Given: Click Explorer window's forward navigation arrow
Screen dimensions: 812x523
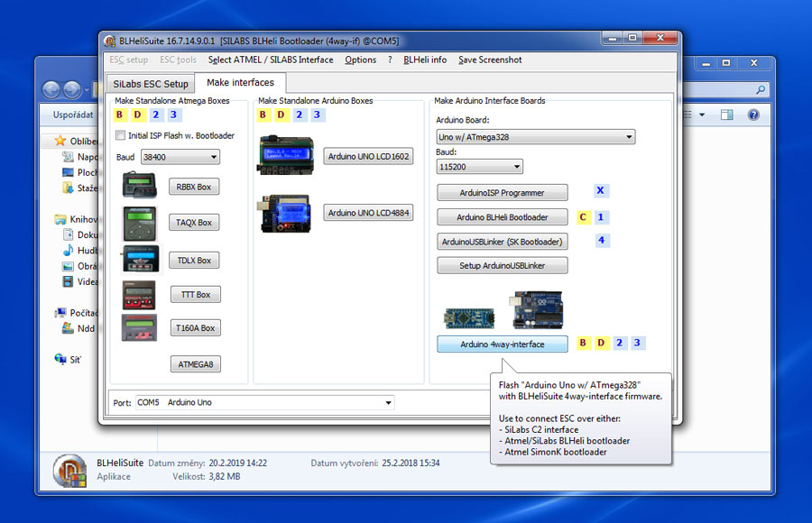Looking at the screenshot, I should pyautogui.click(x=72, y=90).
